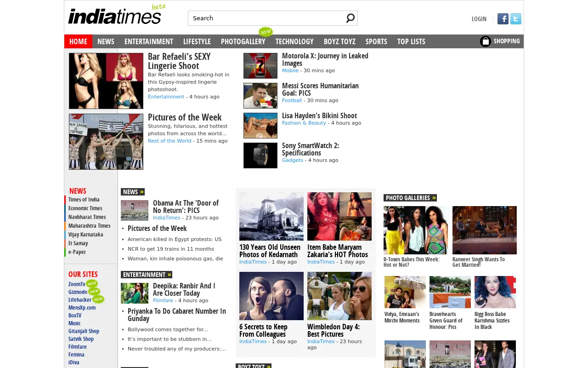
Task: Expand the NEWS section header arrow
Action: [142, 192]
